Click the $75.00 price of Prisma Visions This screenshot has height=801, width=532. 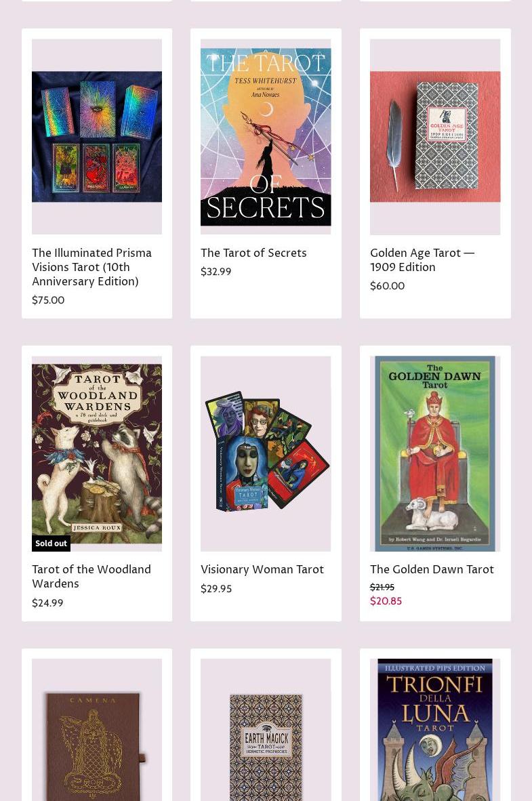(48, 300)
